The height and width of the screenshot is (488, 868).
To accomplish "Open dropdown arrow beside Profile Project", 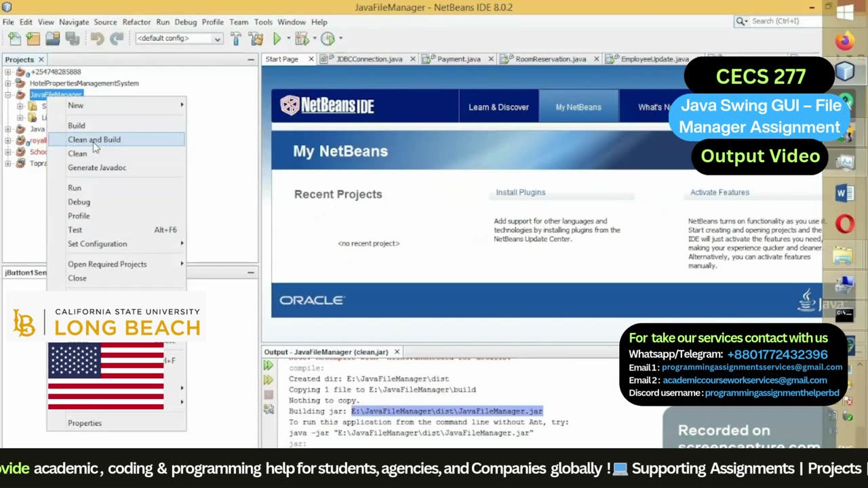I will click(340, 39).
